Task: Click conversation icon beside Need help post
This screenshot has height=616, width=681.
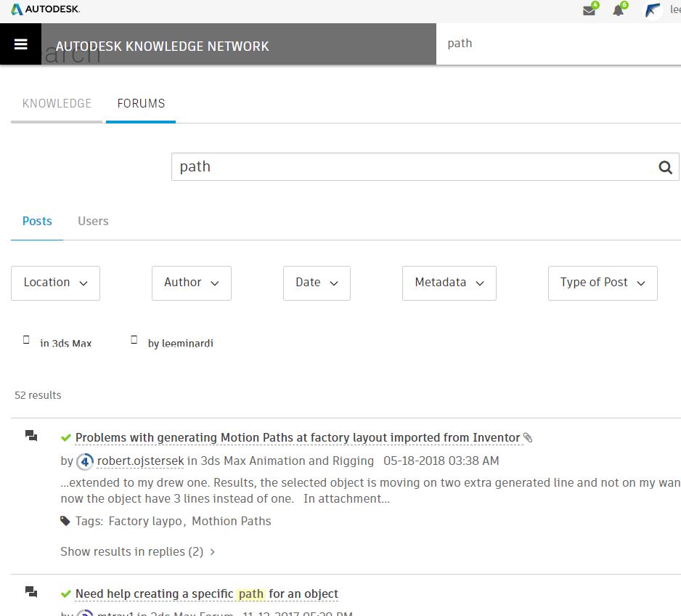Action: pos(31,592)
